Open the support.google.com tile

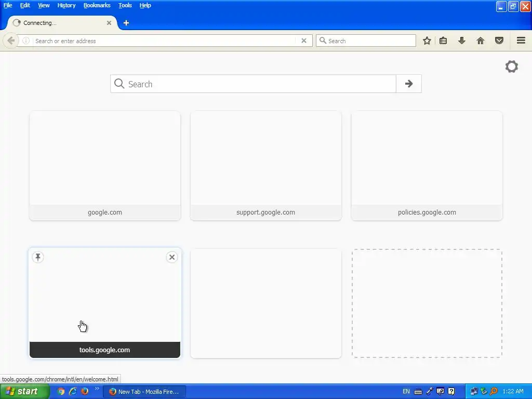266,166
